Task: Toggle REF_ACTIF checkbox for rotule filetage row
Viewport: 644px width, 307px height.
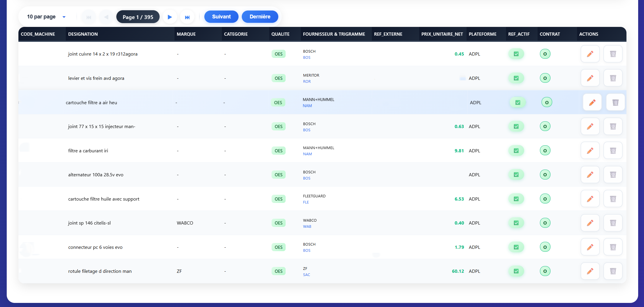Action: pyautogui.click(x=516, y=271)
